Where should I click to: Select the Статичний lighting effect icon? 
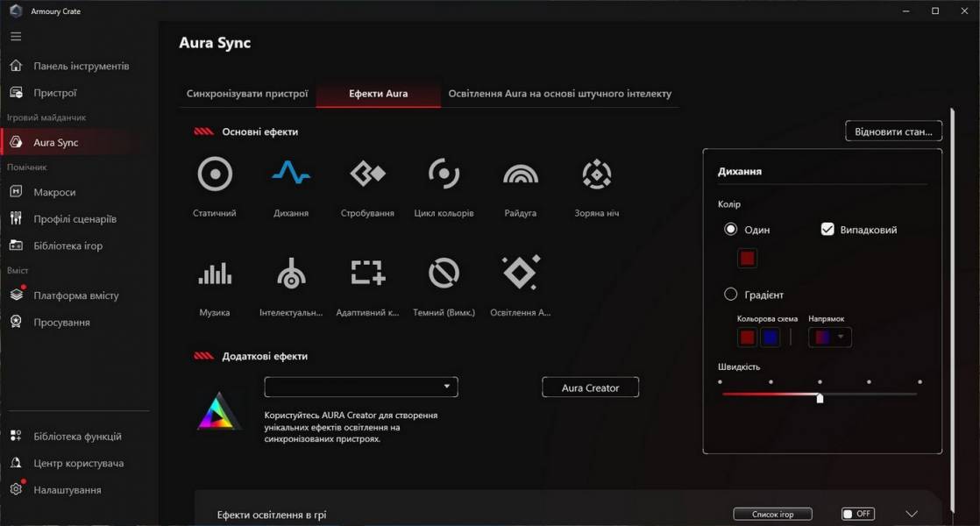[x=215, y=174]
